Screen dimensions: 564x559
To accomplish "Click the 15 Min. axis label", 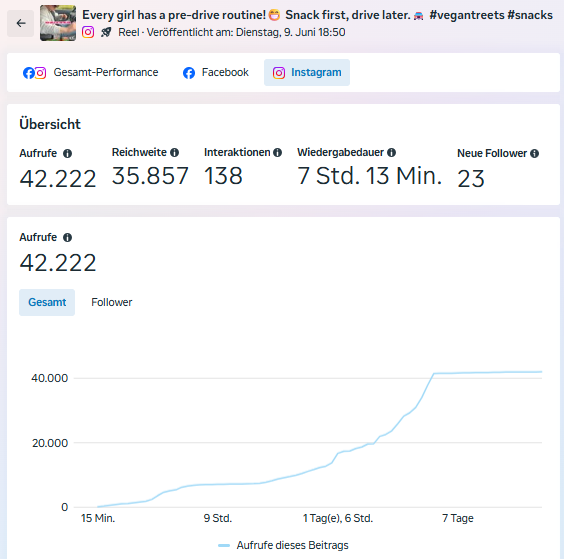I will point(98,518).
